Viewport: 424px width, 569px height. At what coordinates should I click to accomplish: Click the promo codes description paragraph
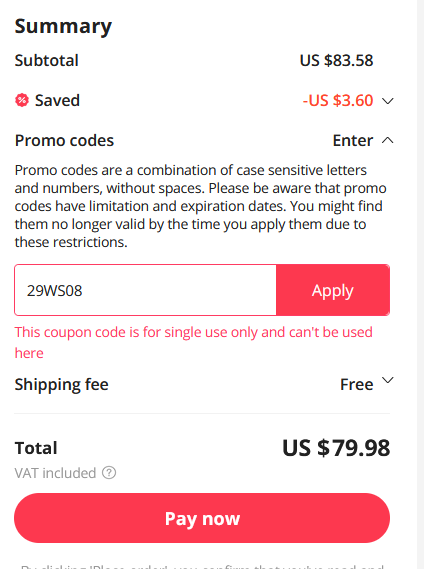click(200, 206)
